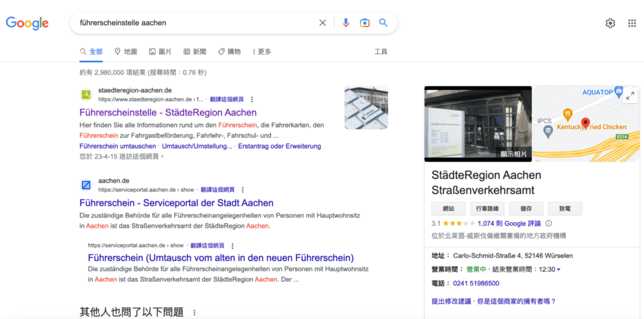
Task: Click the Google logo
Action: (27, 23)
